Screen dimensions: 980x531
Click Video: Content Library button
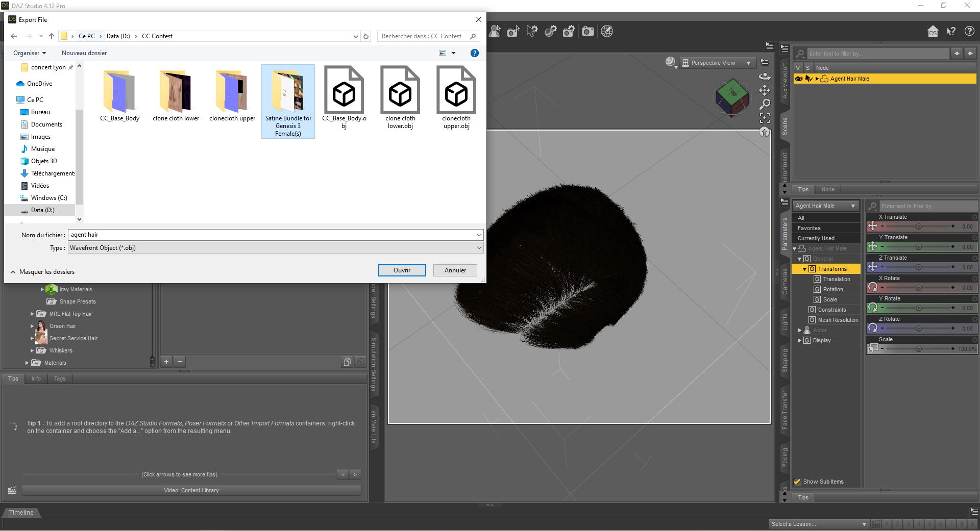(x=191, y=490)
